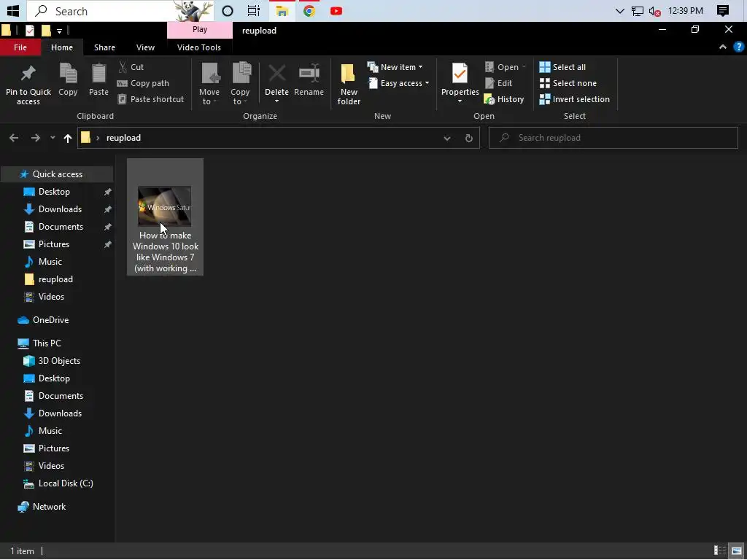The height and width of the screenshot is (560, 747).
Task: Select Quick access in navigation pane
Action: [57, 174]
